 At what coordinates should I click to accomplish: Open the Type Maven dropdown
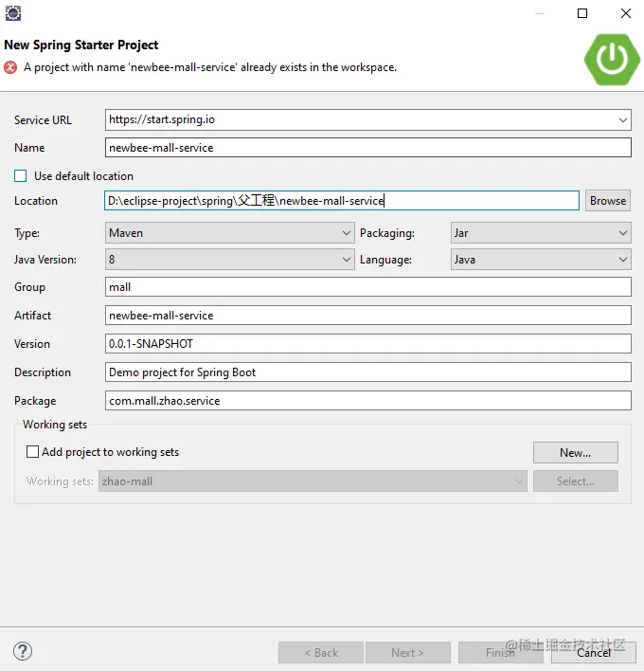pos(229,233)
